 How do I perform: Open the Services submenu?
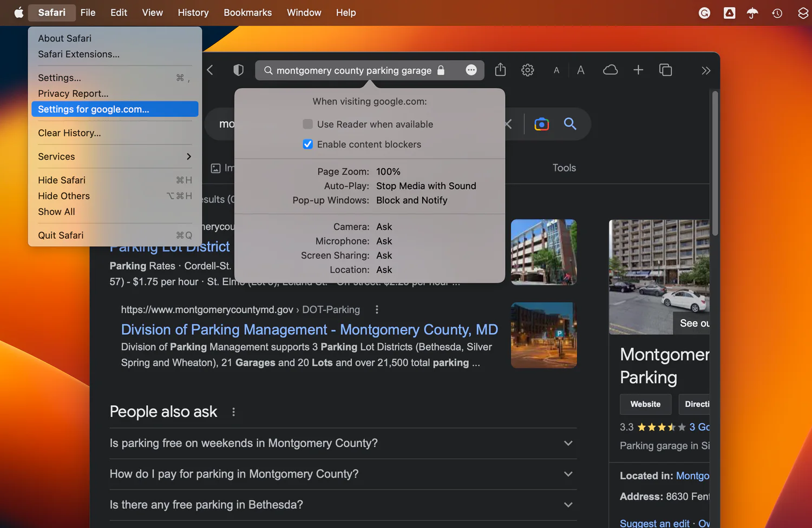(x=115, y=157)
